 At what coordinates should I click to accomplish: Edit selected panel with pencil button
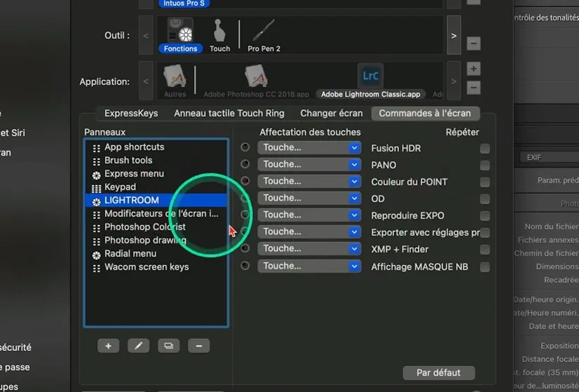tap(138, 346)
